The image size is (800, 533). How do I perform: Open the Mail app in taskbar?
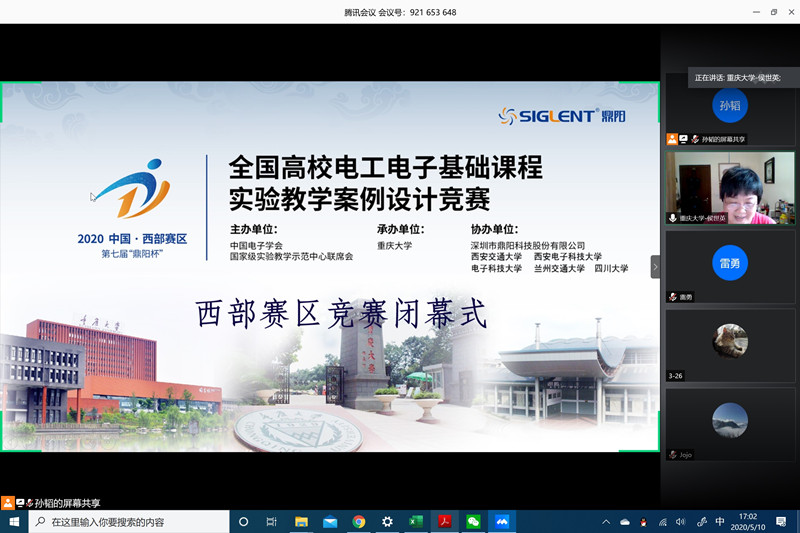click(330, 521)
